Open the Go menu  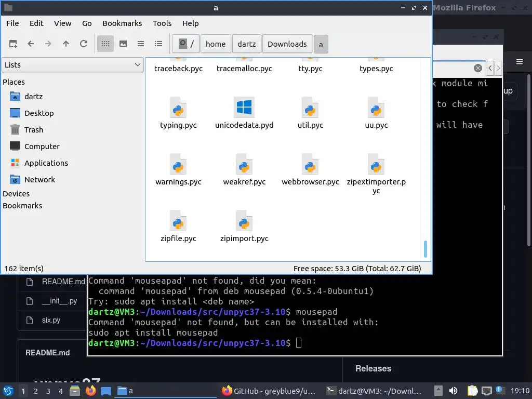click(x=87, y=23)
